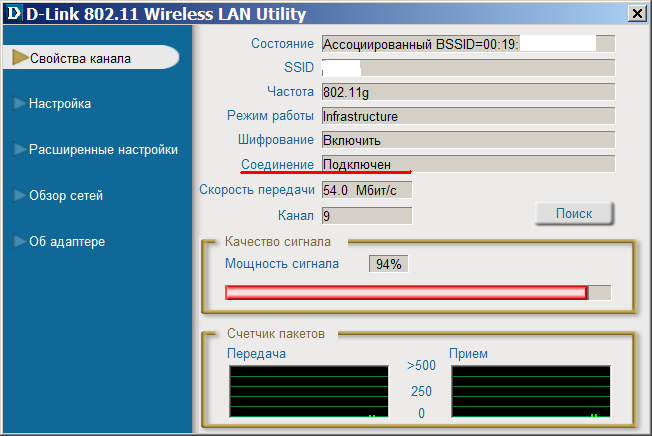Click the Состояние label
The height and width of the screenshot is (436, 652).
click(282, 44)
